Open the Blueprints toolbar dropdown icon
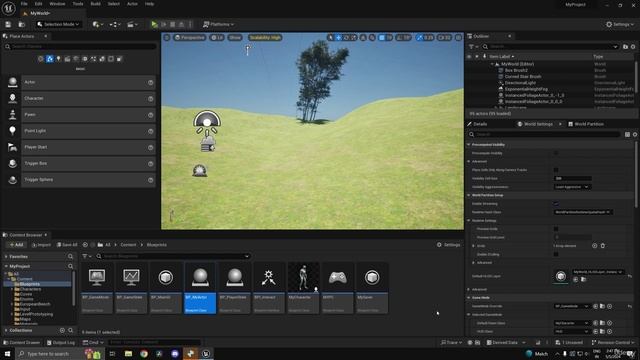The image size is (640, 360). coord(115,24)
